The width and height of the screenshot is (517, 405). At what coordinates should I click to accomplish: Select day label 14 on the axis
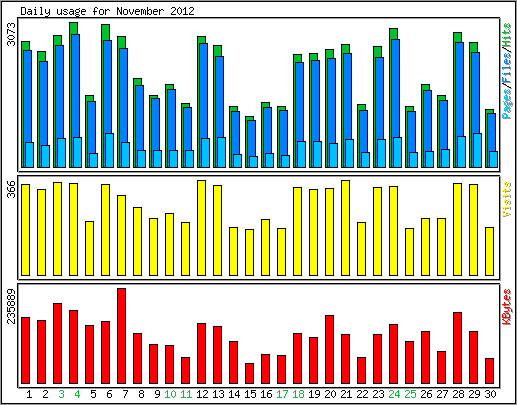[x=234, y=394]
